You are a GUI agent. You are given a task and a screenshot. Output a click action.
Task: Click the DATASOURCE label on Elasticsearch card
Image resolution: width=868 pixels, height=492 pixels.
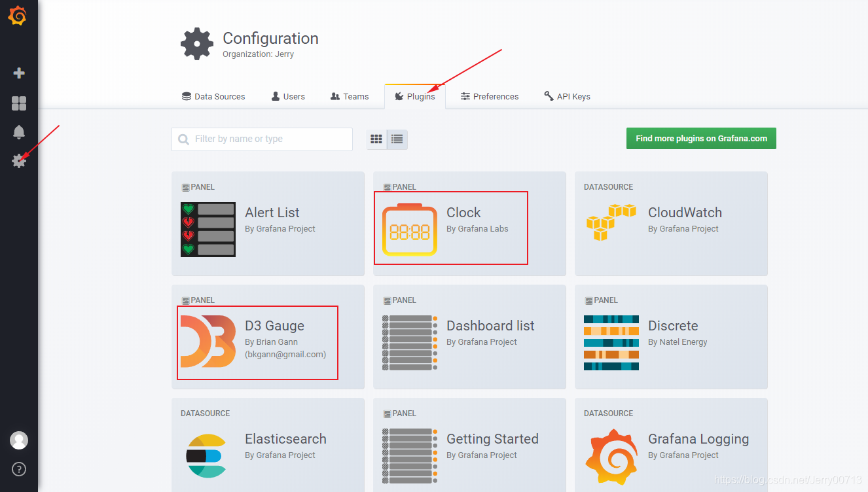(x=205, y=413)
